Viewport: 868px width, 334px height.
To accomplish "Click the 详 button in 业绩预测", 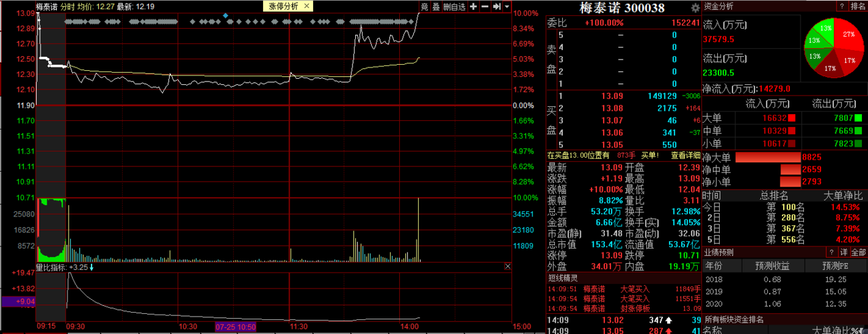I will click(843, 253).
